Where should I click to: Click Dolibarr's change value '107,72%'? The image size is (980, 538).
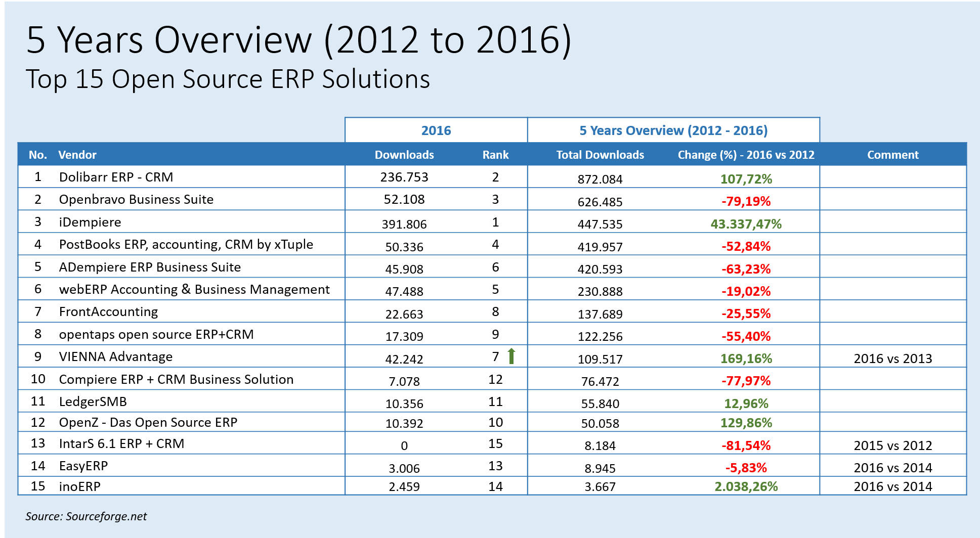pyautogui.click(x=746, y=179)
